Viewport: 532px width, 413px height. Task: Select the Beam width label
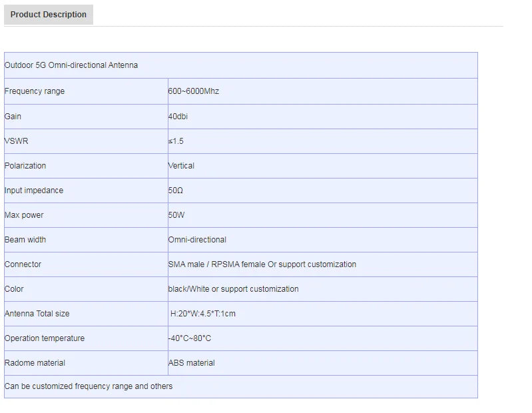click(25, 240)
